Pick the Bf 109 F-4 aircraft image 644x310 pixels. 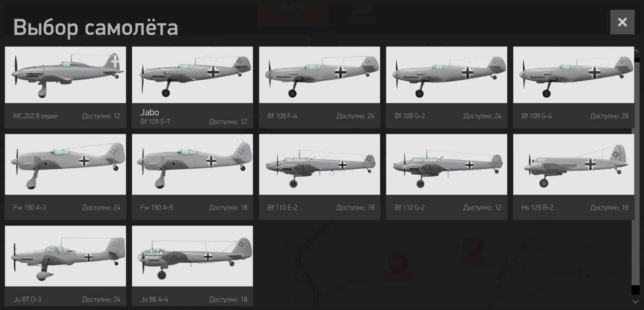(320, 75)
